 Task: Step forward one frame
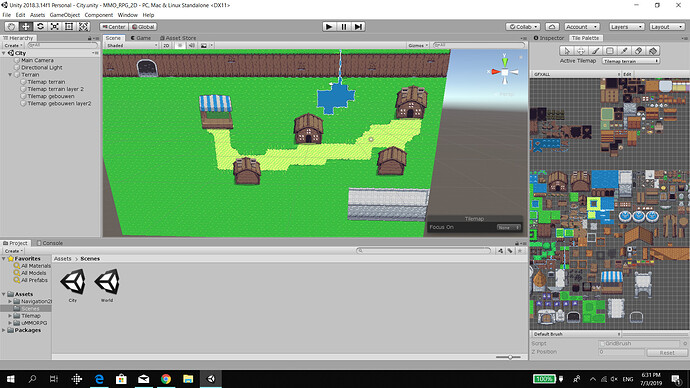(359, 26)
